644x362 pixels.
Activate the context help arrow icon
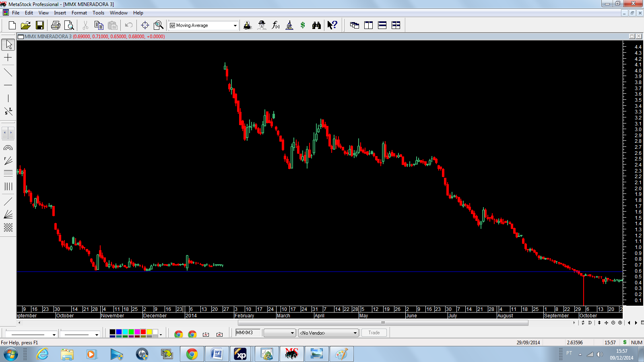click(332, 25)
